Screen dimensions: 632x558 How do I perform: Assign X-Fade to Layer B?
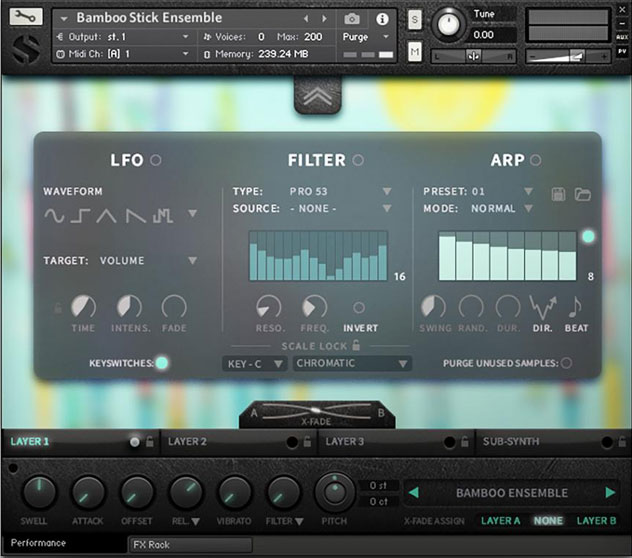596,520
